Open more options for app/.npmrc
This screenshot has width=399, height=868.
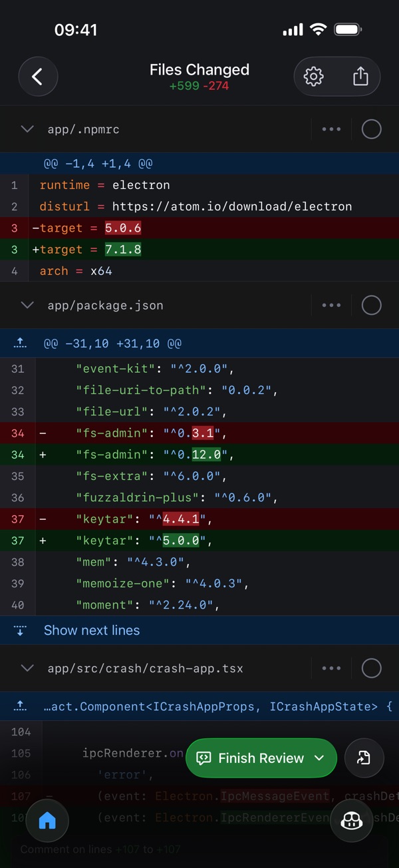click(331, 129)
